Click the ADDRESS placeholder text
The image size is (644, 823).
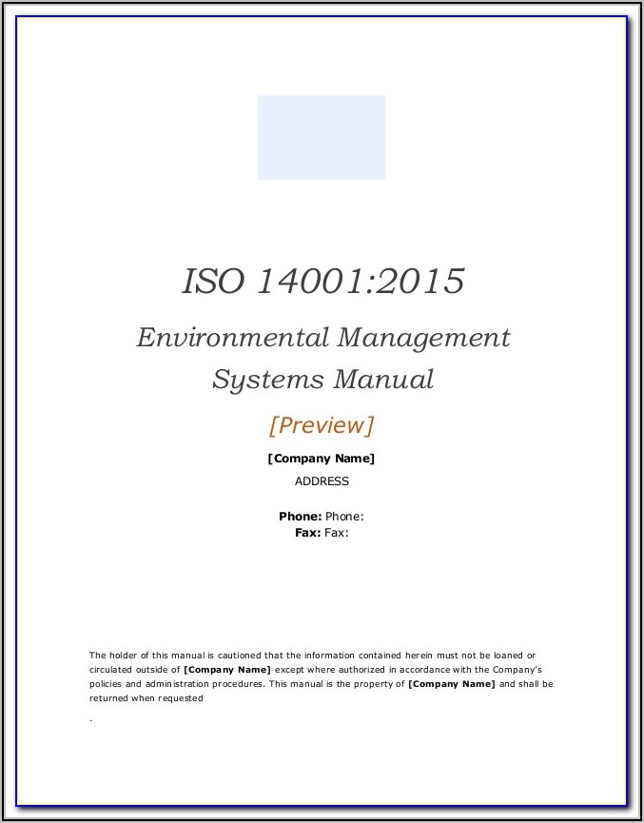(322, 481)
